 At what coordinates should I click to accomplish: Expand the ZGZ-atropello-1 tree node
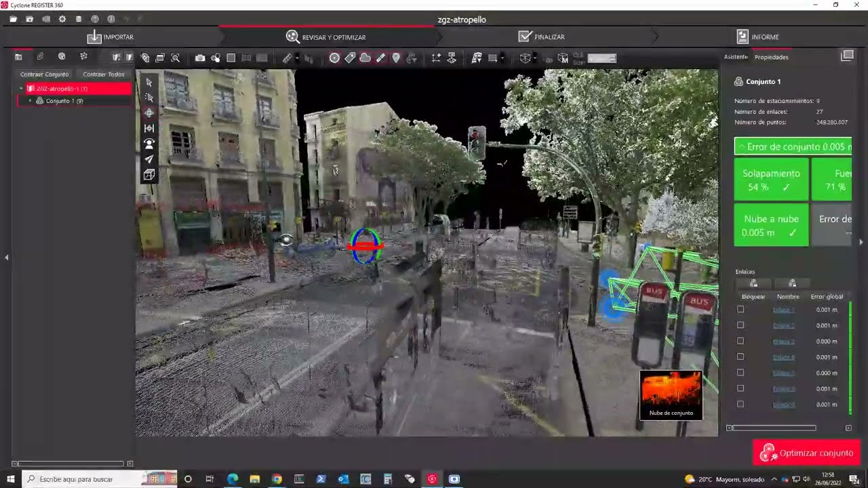pyautogui.click(x=22, y=89)
